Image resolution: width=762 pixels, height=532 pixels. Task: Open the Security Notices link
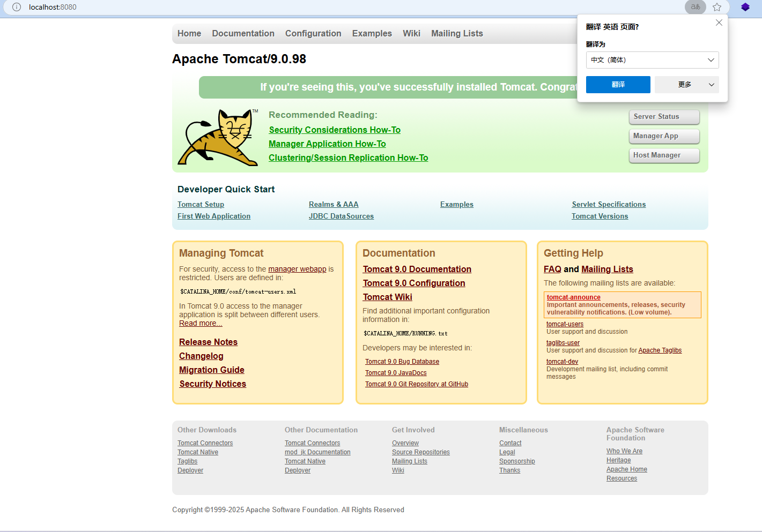coord(213,384)
